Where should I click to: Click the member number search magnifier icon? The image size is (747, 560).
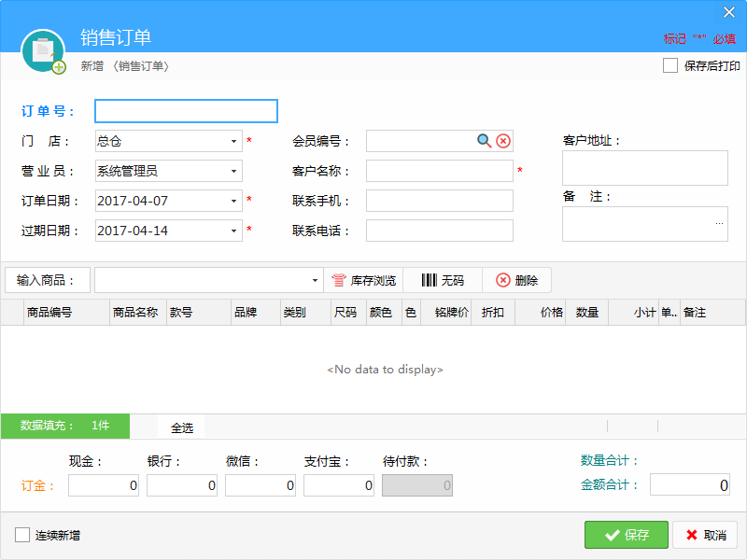(484, 141)
